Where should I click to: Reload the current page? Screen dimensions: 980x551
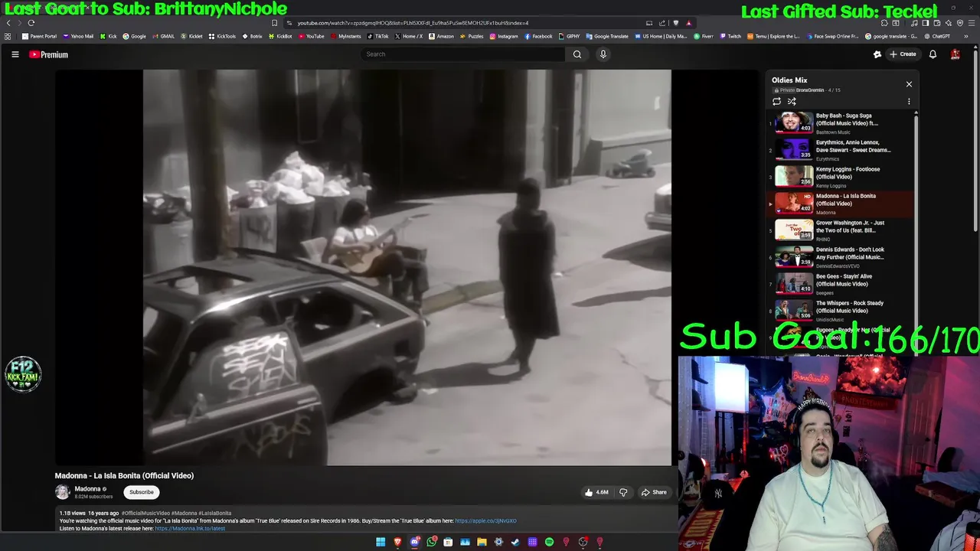tap(31, 23)
